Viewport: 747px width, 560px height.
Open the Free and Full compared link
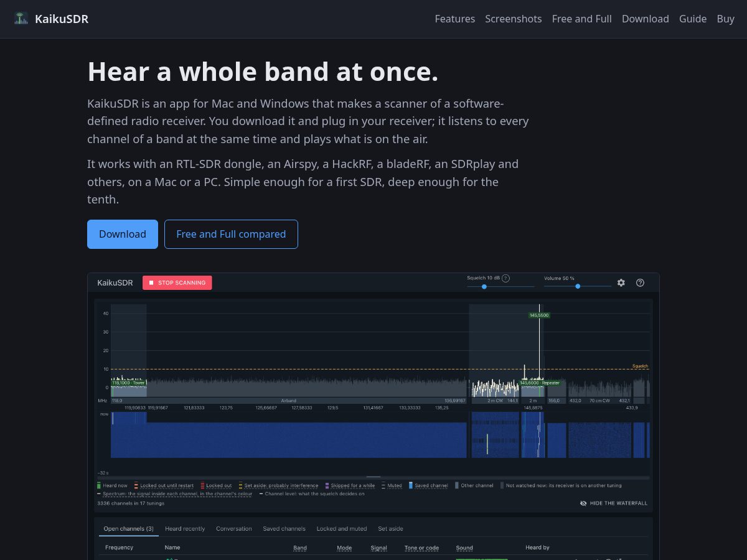pos(231,234)
